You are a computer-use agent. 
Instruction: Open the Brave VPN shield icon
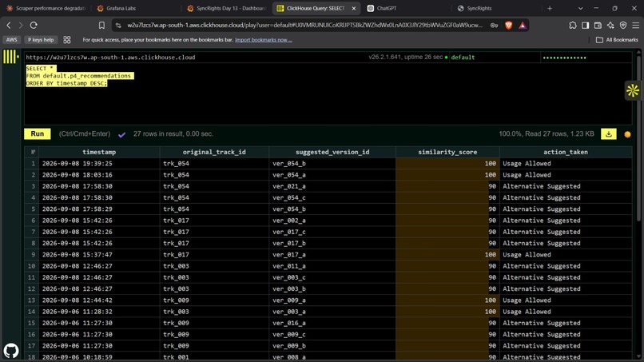[623, 25]
